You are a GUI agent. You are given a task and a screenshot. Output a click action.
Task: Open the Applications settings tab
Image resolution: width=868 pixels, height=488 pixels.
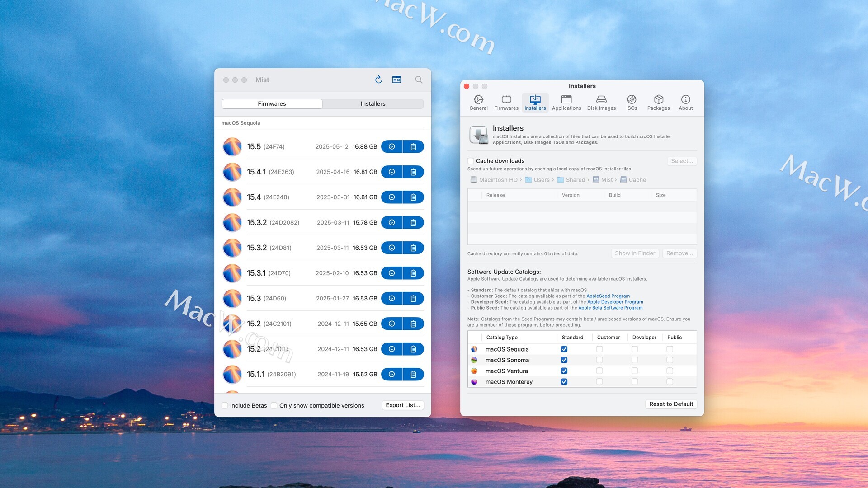coord(566,103)
